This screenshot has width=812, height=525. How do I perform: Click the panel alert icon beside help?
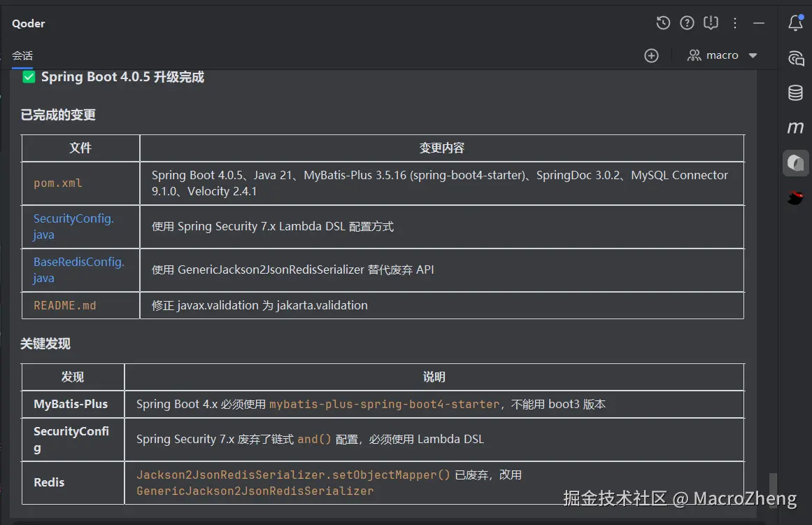(x=711, y=23)
